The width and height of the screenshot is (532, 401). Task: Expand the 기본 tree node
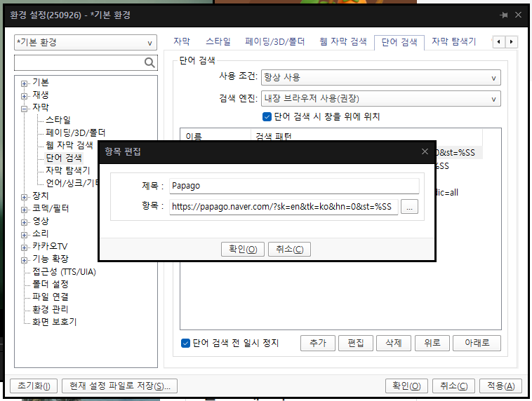click(24, 83)
